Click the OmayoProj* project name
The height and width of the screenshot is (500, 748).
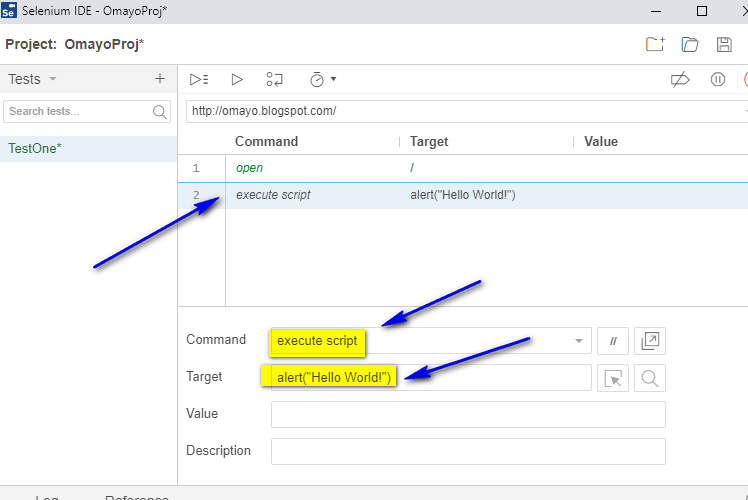pyautogui.click(x=104, y=44)
